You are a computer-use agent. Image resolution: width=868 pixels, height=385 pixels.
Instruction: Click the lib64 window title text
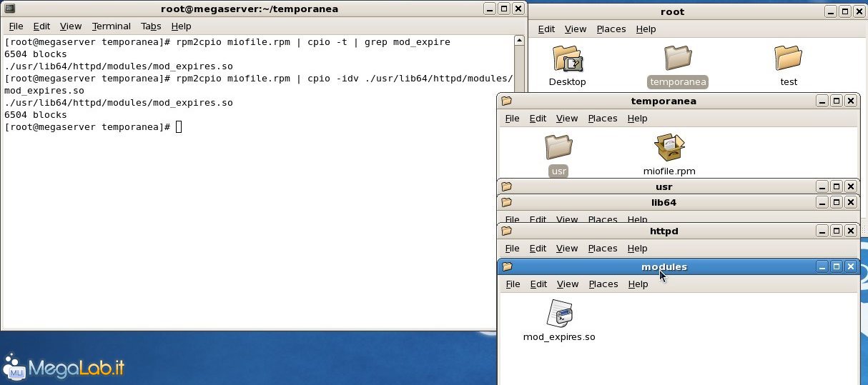click(x=664, y=203)
